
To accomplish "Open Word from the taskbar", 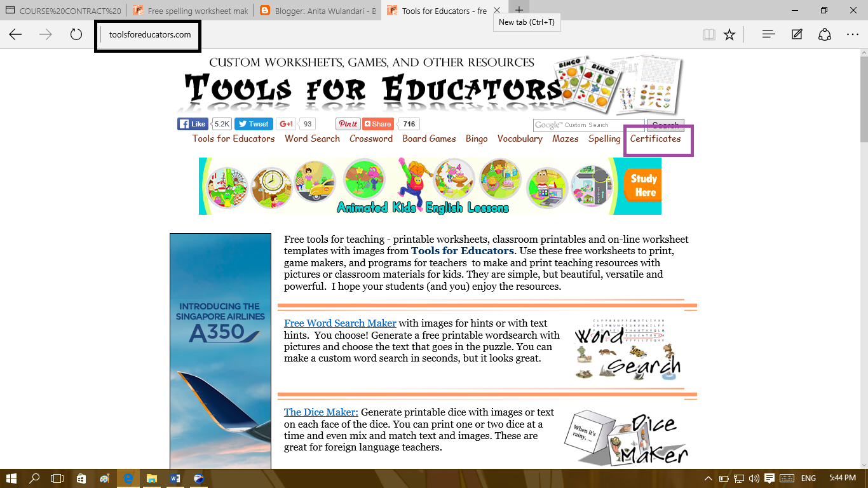I will click(x=175, y=478).
